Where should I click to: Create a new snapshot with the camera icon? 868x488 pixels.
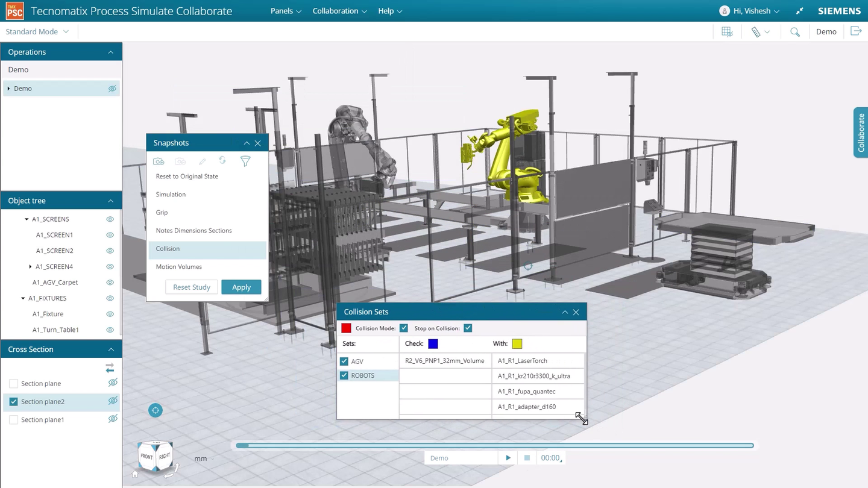(x=159, y=161)
